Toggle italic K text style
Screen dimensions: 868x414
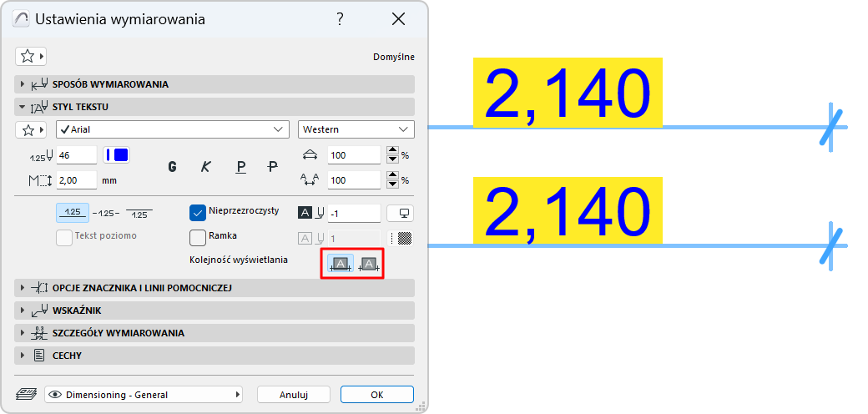click(206, 167)
